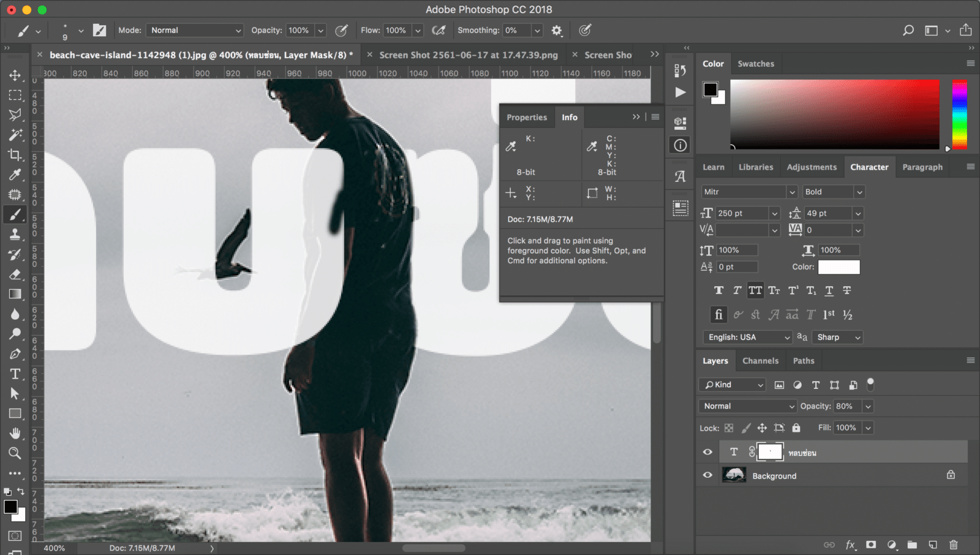
Task: Open the brush settings gear icon
Action: (x=556, y=31)
